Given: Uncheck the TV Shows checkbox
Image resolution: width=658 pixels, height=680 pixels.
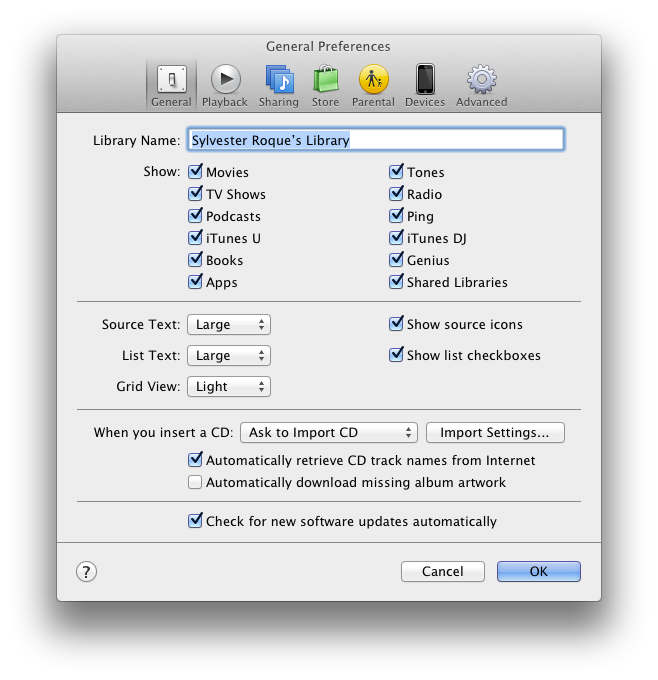Looking at the screenshot, I should 195,194.
